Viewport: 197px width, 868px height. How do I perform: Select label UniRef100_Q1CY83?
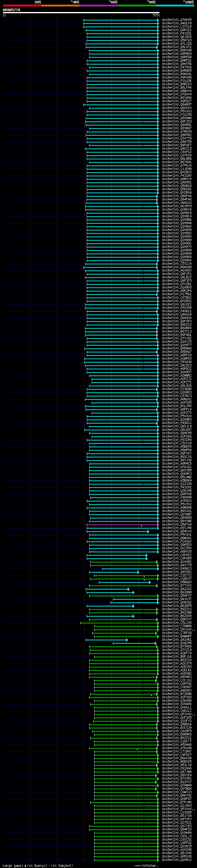pos(177,826)
